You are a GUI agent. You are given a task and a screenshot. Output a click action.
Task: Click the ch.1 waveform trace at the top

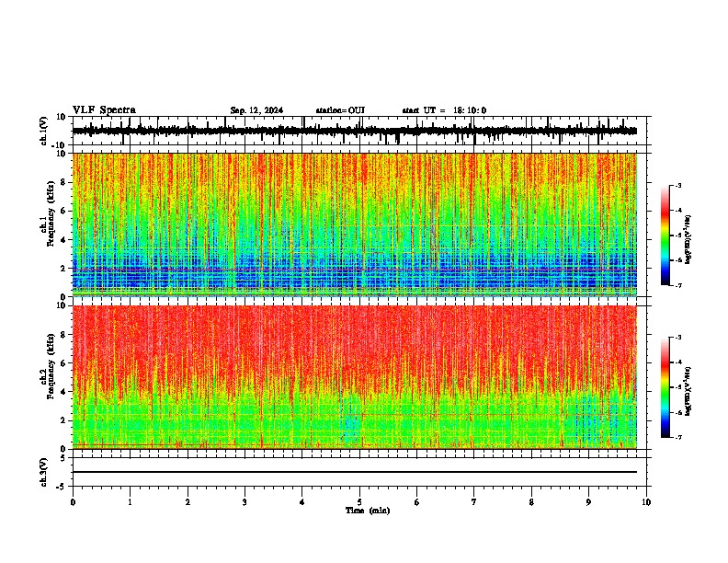coord(354,131)
